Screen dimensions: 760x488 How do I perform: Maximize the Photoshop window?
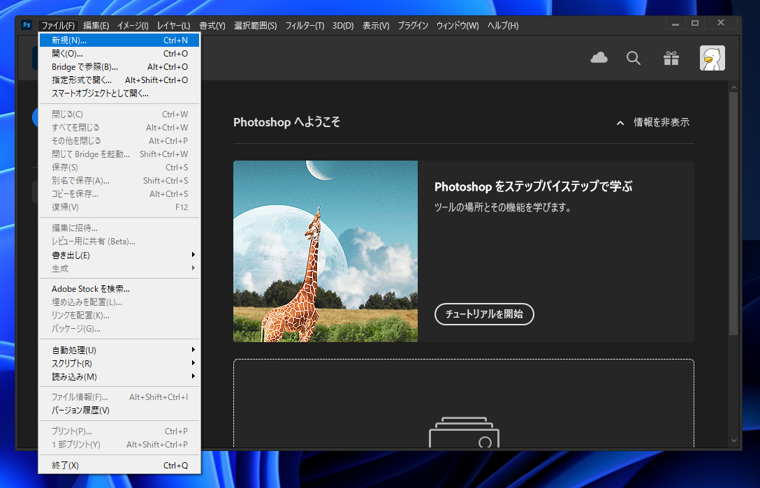click(x=695, y=23)
